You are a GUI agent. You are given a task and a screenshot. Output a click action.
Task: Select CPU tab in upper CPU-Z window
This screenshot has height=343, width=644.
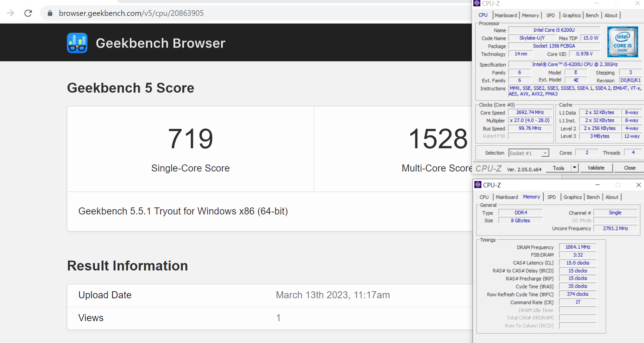483,15
